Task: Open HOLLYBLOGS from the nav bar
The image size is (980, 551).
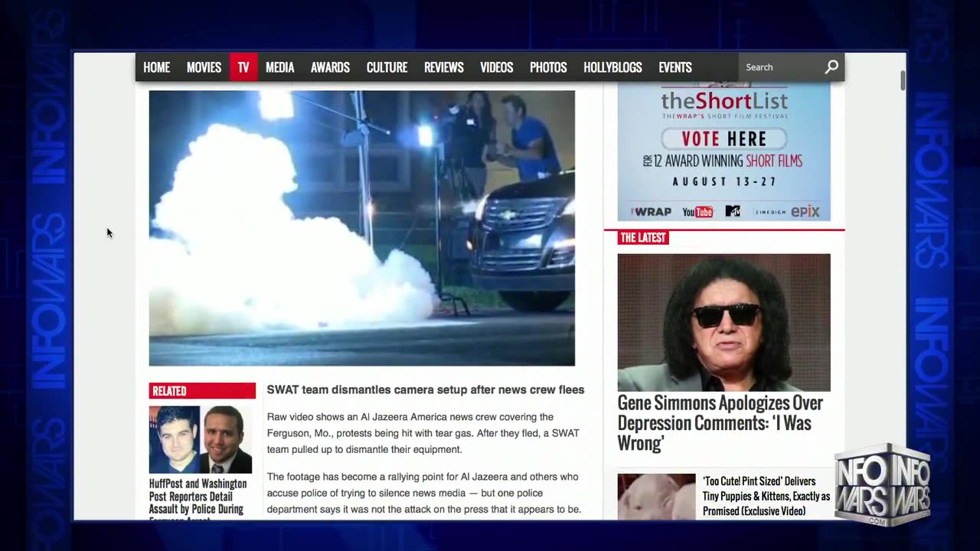Action: coord(612,67)
